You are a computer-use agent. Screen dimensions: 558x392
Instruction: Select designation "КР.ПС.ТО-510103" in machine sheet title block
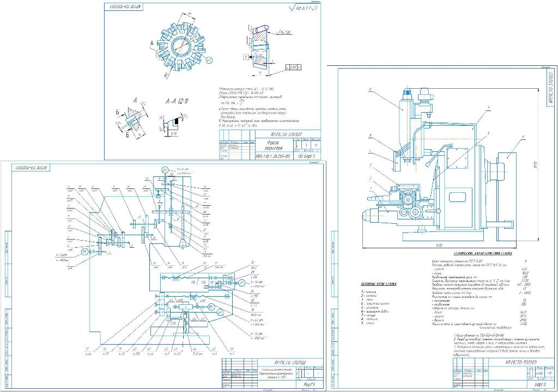tap(521, 362)
